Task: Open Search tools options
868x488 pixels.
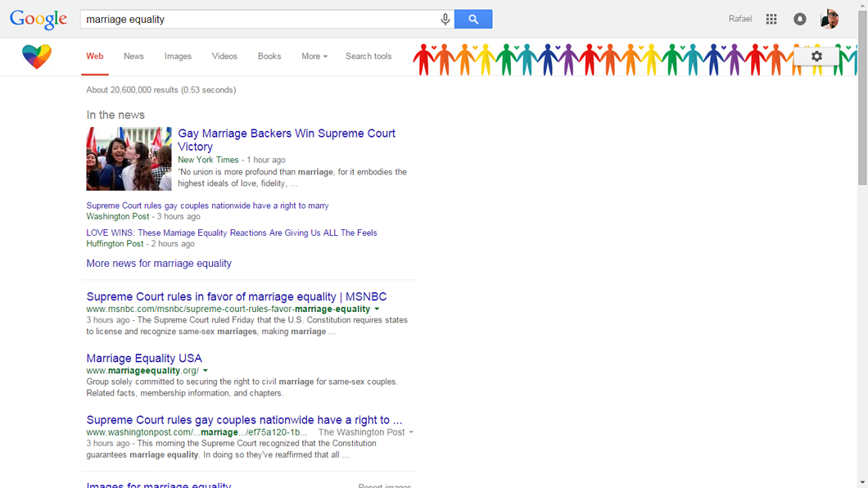Action: [x=368, y=56]
